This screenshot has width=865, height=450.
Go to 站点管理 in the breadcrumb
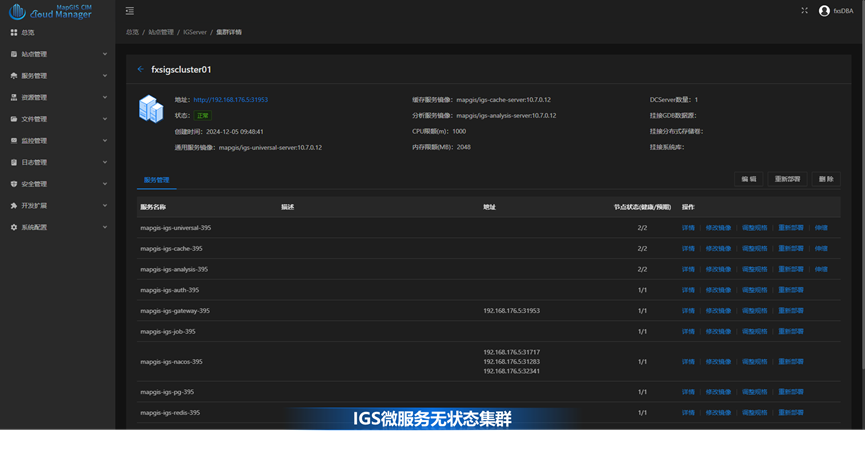pyautogui.click(x=161, y=32)
